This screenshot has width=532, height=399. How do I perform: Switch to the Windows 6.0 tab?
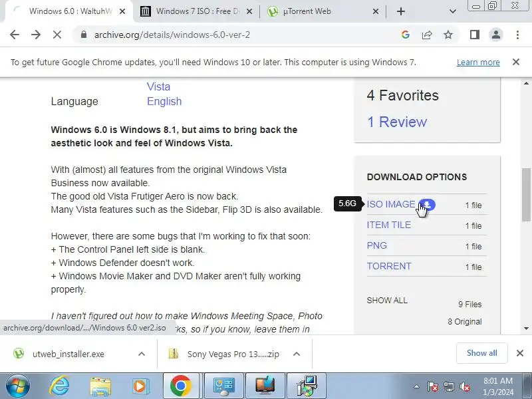[x=68, y=11]
